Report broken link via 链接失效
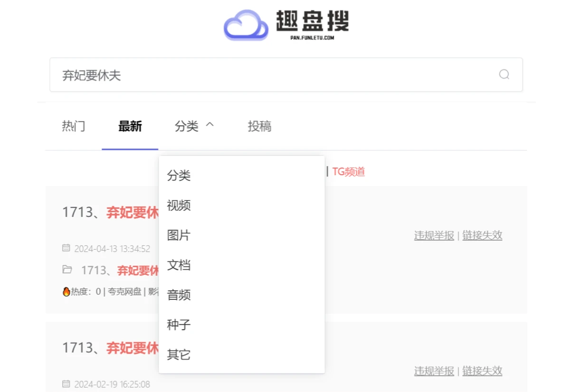 482,235
